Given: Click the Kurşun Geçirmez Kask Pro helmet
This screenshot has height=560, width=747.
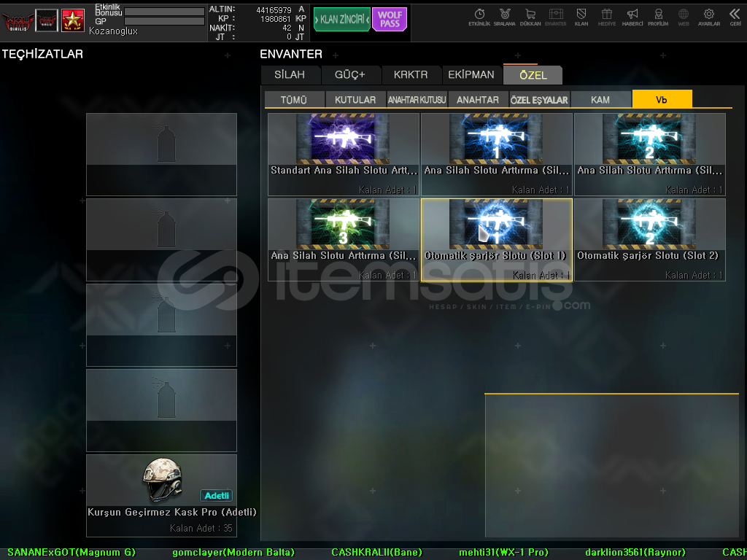Looking at the screenshot, I should pyautogui.click(x=161, y=495).
